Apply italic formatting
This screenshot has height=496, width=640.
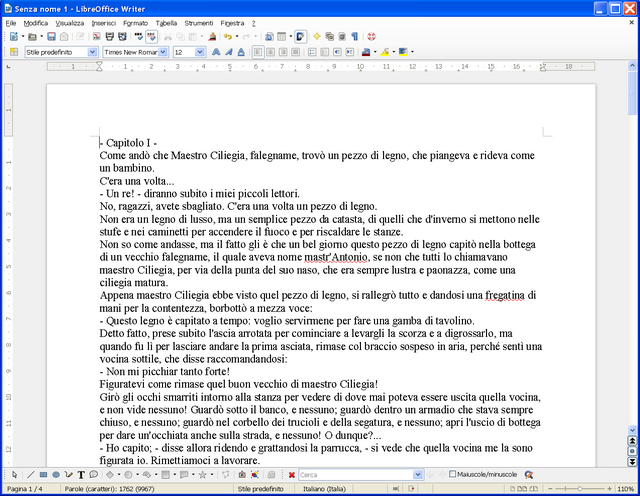point(229,52)
